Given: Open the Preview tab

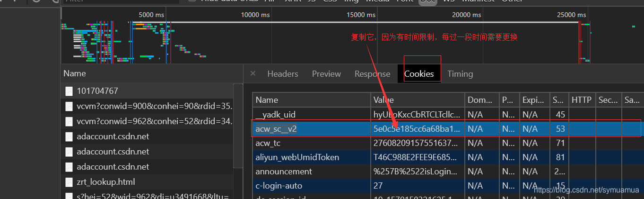Looking at the screenshot, I should pyautogui.click(x=326, y=74).
